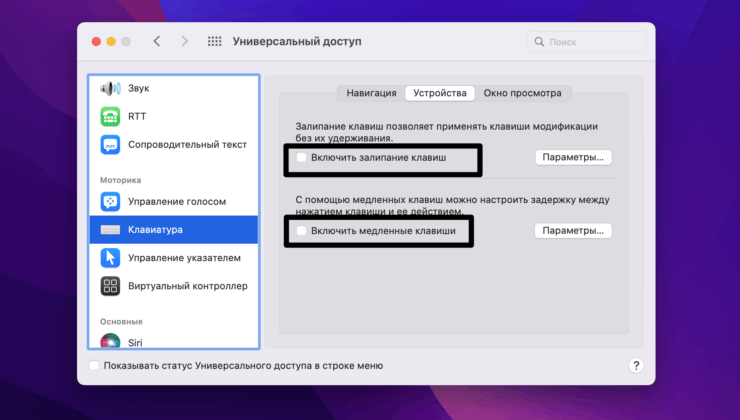Open help with the question mark button

point(636,366)
